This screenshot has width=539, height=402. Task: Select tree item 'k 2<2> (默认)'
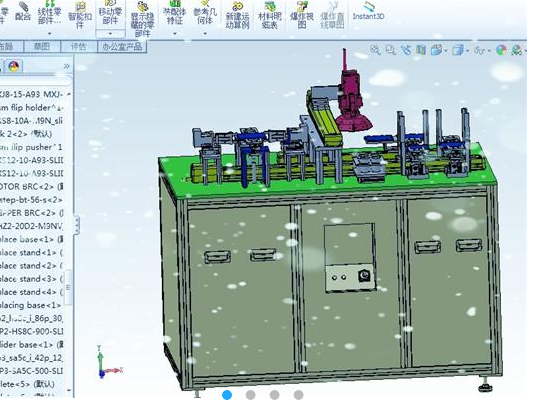[26, 134]
